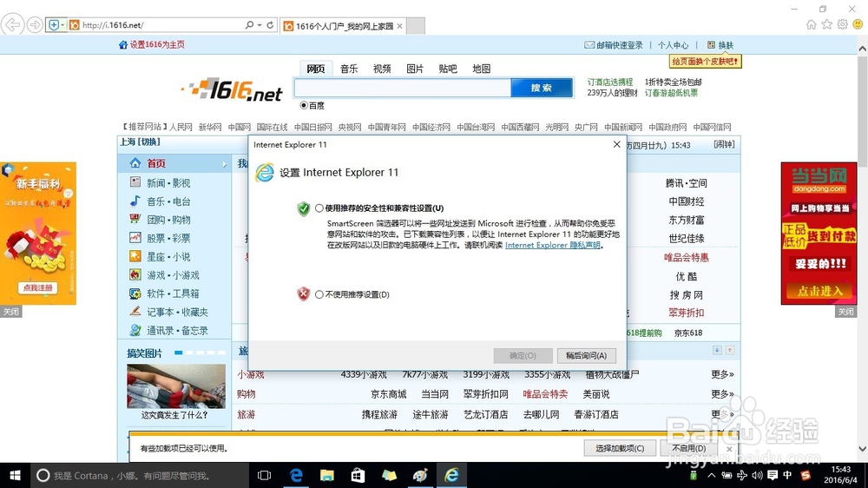Open Task View on the taskbar
This screenshot has height=488, width=868.
[264, 475]
